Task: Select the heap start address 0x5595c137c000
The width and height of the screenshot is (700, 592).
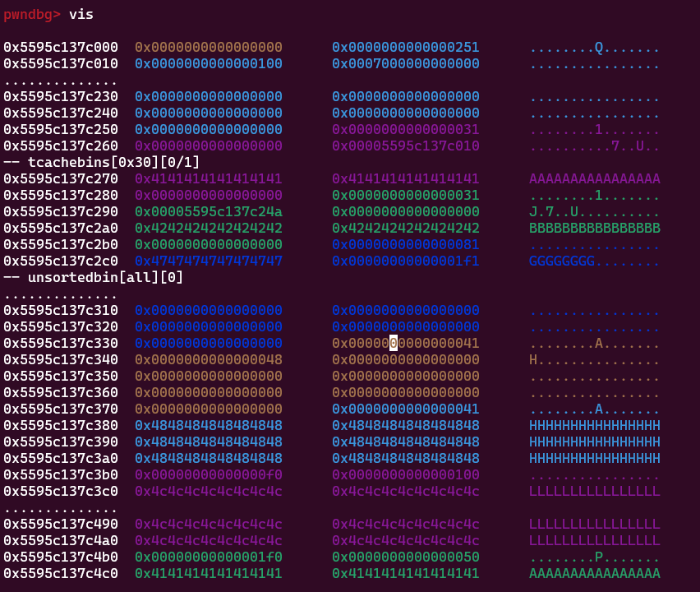Action: click(58, 47)
